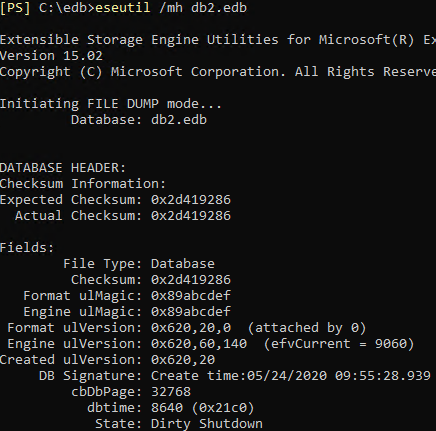Viewport: 436px width, 431px height.
Task: Click the '[PS]' prompt prefix
Action: click(x=15, y=8)
